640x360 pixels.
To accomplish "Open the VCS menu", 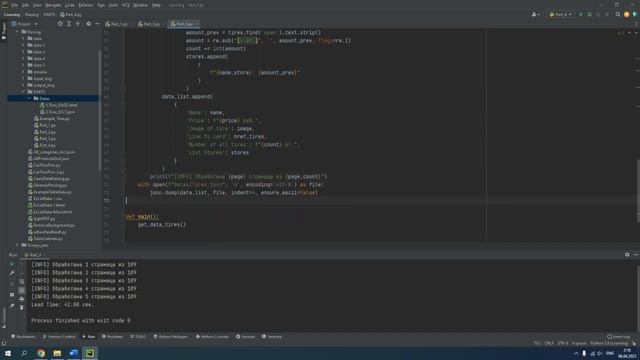I will [x=126, y=5].
